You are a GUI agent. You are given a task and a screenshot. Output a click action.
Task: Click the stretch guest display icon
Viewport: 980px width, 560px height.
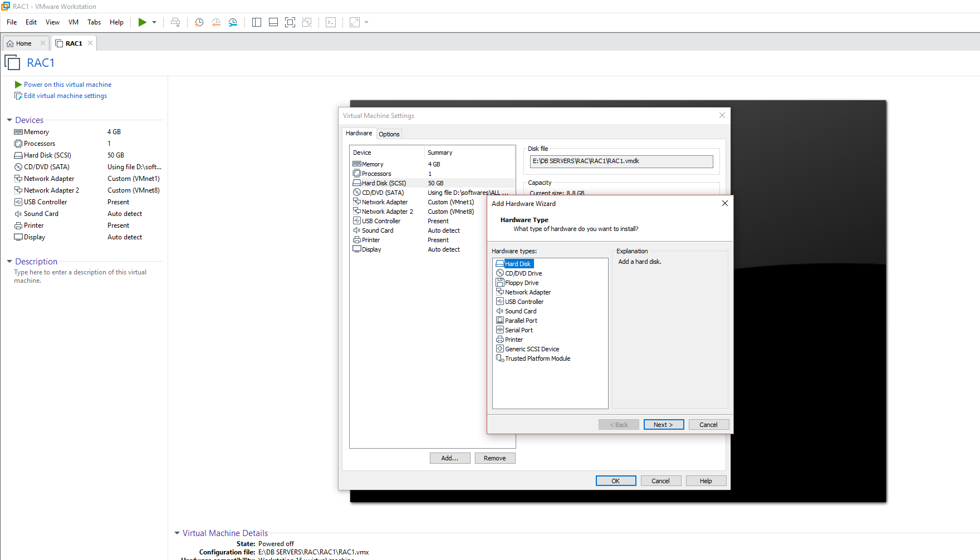pyautogui.click(x=355, y=22)
